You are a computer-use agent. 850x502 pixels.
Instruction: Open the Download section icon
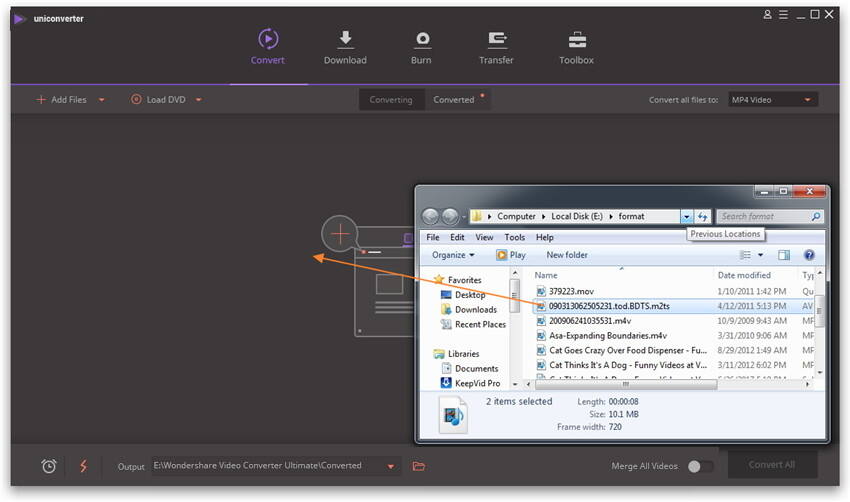[345, 39]
